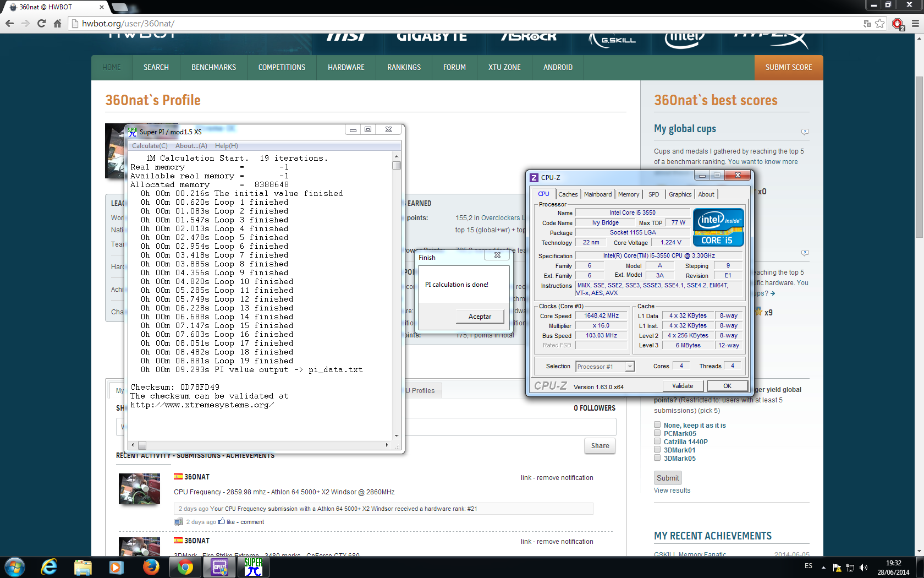The width and height of the screenshot is (924, 578).
Task: Check the PCMark05 option
Action: pyautogui.click(x=657, y=433)
